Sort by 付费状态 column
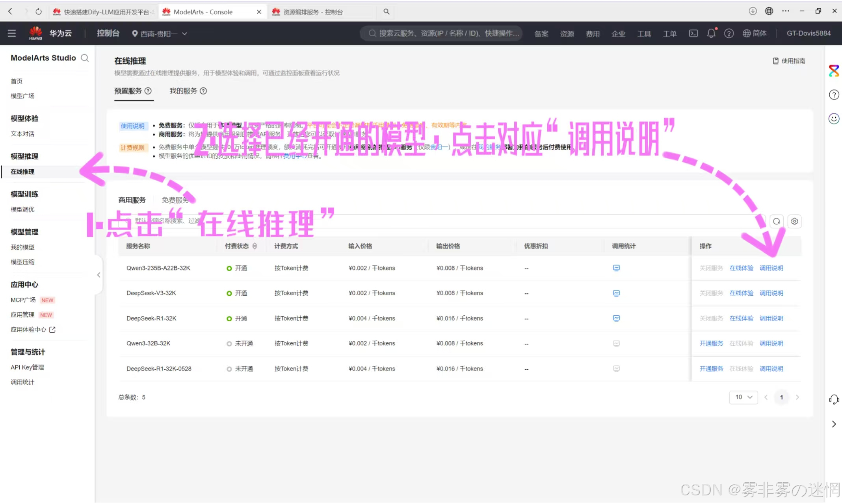This screenshot has height=504, width=842. click(255, 246)
